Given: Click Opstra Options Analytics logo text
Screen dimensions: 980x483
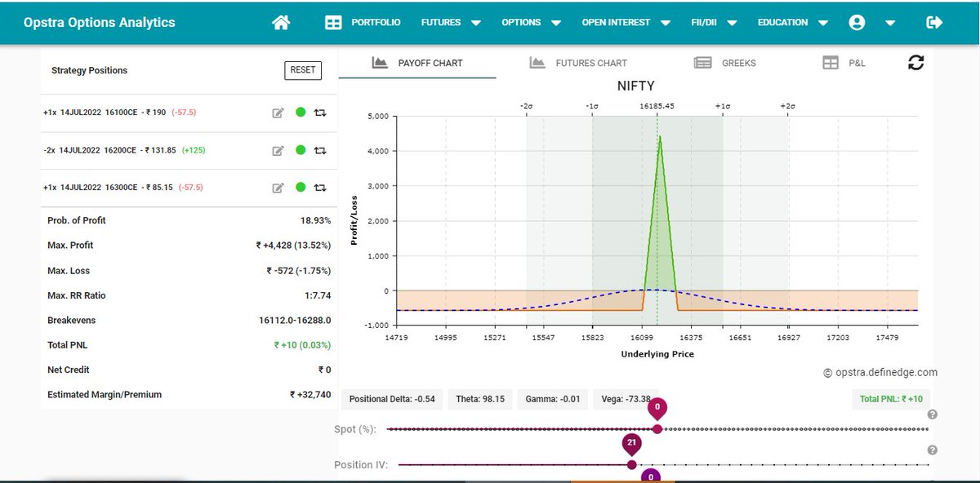Looking at the screenshot, I should coord(99,22).
